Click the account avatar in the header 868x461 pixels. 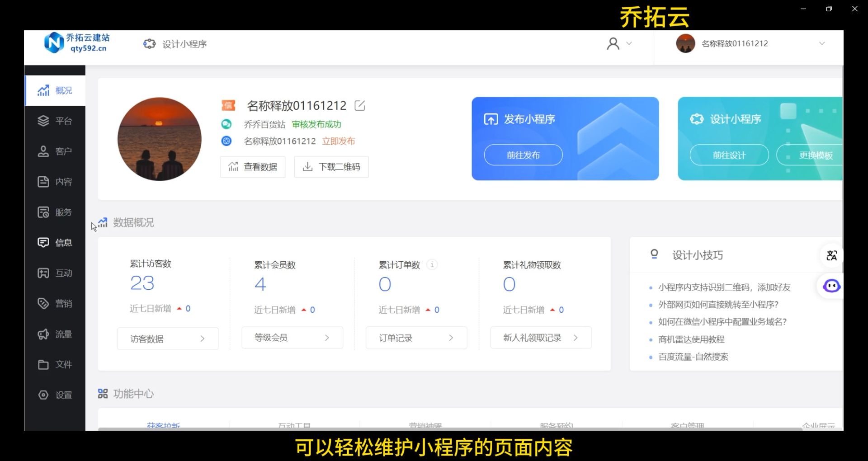click(685, 43)
